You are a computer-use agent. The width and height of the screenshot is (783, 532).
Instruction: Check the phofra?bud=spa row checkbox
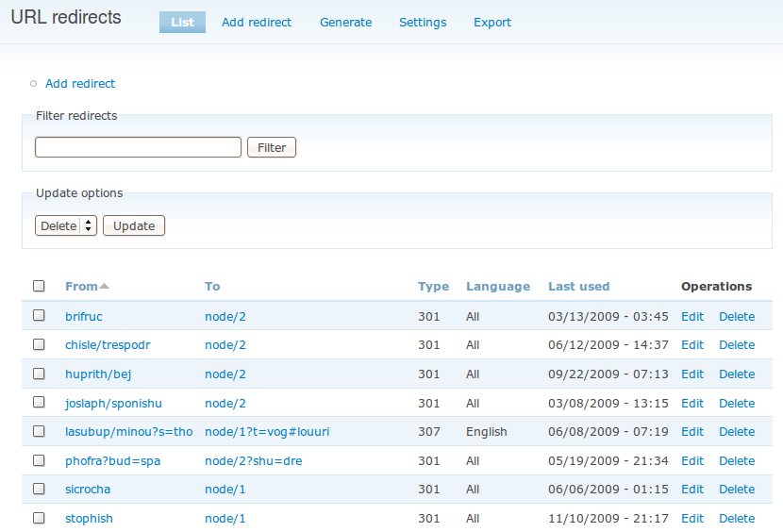(39, 460)
